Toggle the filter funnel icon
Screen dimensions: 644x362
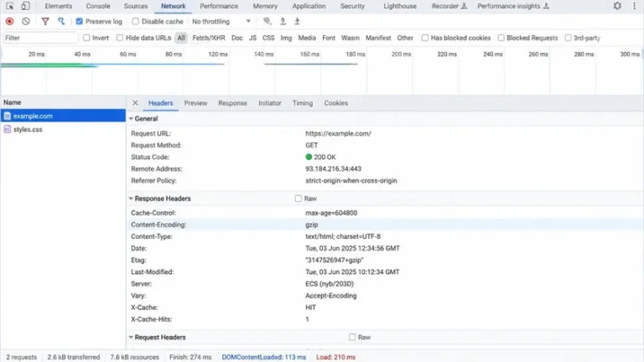[45, 21]
